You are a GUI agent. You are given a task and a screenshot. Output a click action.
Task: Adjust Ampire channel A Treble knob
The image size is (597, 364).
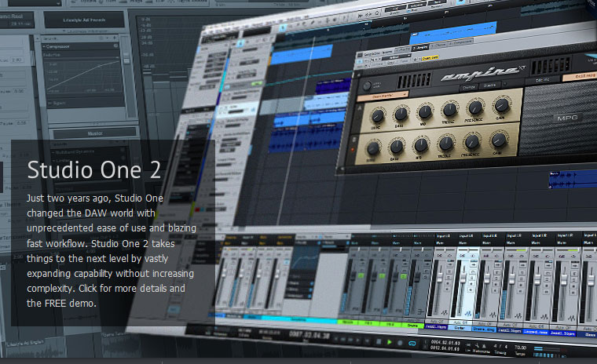pos(449,109)
